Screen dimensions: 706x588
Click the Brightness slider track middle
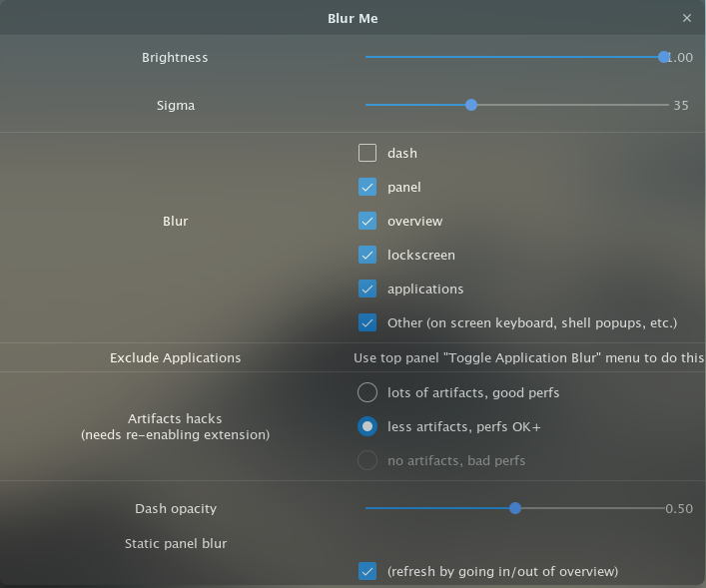click(514, 57)
